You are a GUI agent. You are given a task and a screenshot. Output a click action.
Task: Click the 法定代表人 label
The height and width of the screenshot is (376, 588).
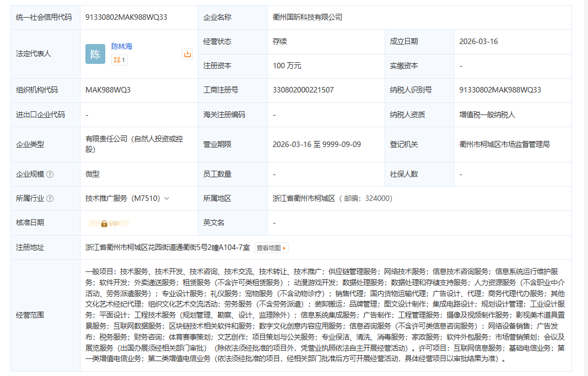34,54
